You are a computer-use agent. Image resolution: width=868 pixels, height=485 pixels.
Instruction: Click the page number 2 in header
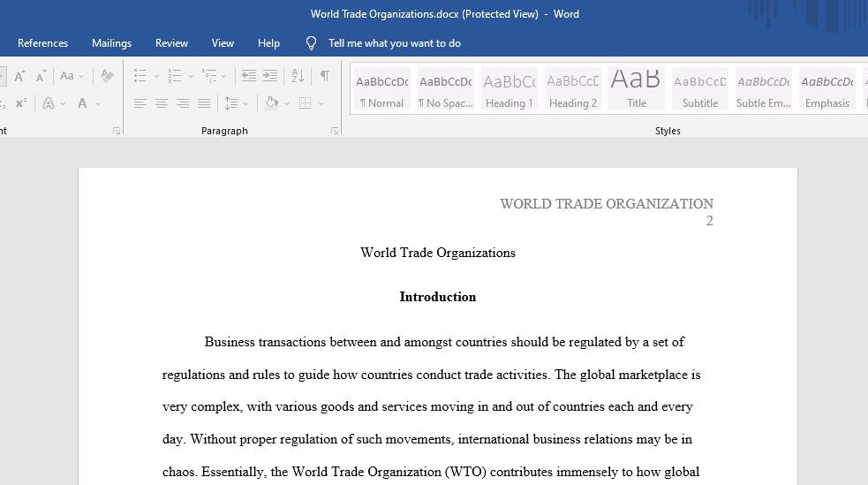709,221
